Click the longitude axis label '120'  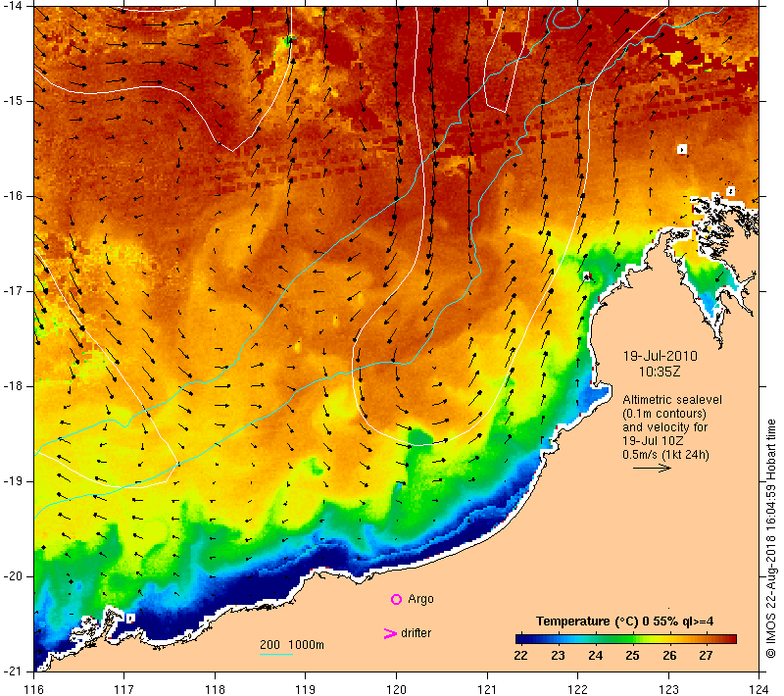pos(397,689)
